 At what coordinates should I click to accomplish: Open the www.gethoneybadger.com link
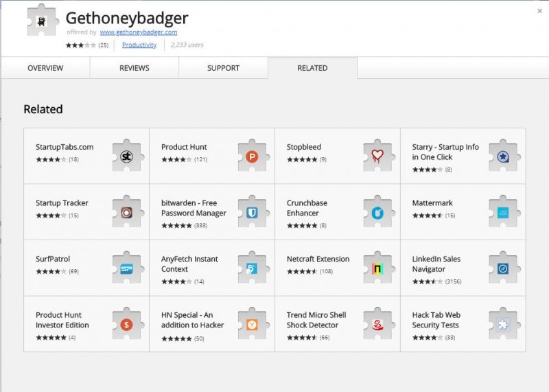click(x=139, y=32)
